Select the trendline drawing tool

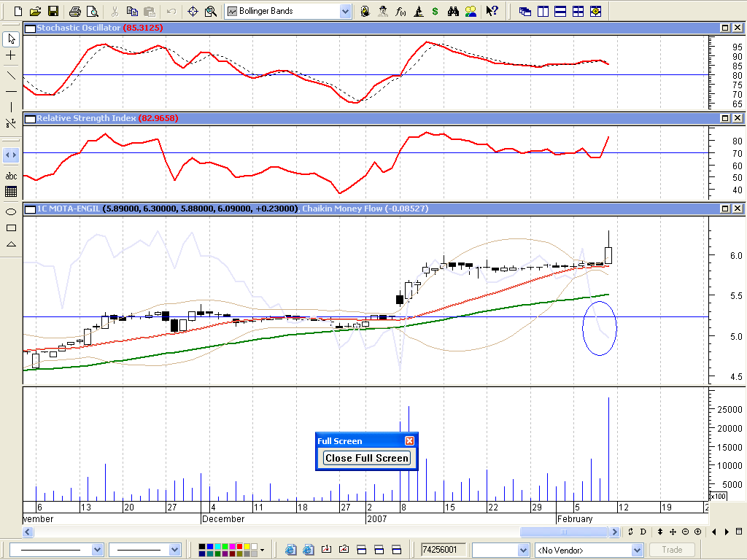coord(11,74)
